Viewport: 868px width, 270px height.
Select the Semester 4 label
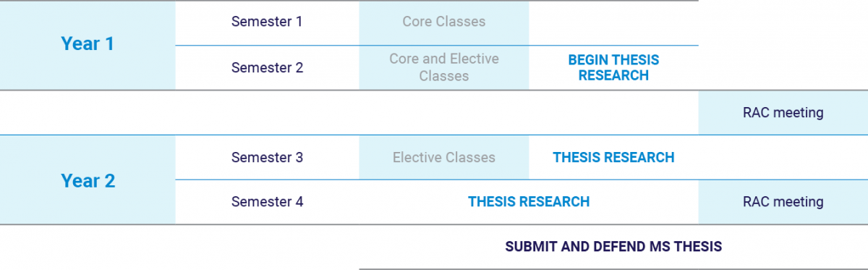[267, 202]
